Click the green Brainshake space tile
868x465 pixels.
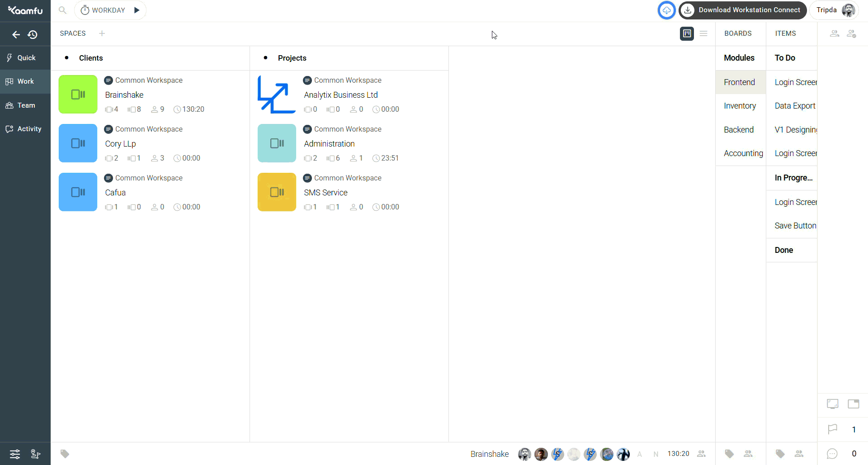[78, 95]
